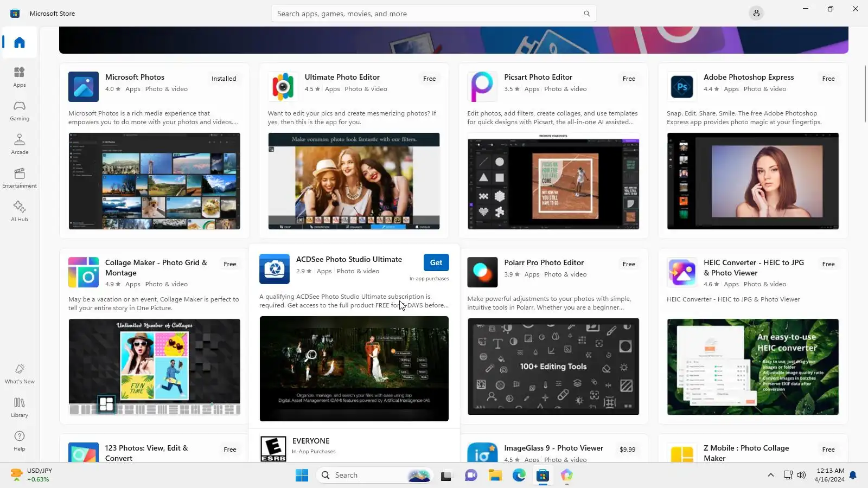The height and width of the screenshot is (488, 868).
Task: Open Task View from the taskbar
Action: click(x=446, y=476)
